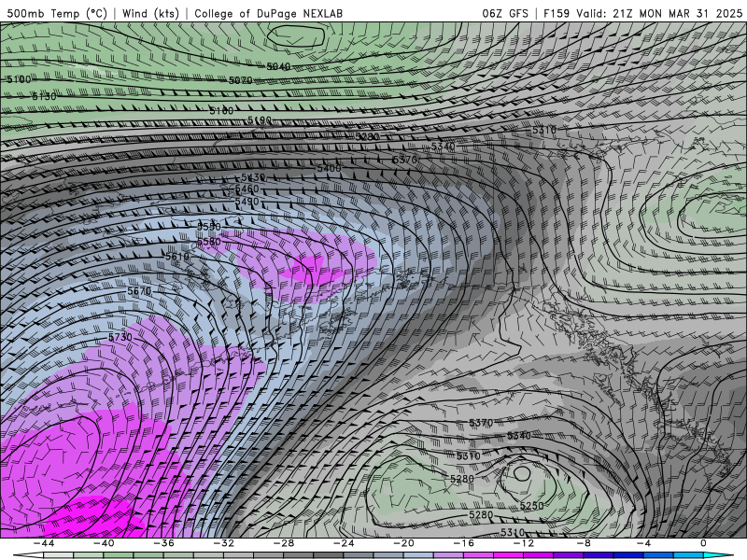Click the -28 color scale label
Image resolution: width=747 pixels, height=560 pixels.
[x=284, y=543]
